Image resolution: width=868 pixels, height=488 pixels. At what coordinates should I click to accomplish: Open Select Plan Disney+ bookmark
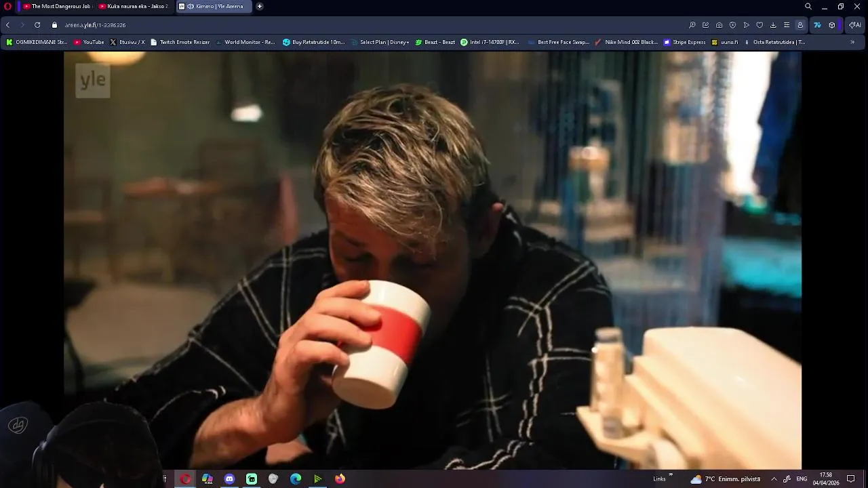[x=380, y=42]
